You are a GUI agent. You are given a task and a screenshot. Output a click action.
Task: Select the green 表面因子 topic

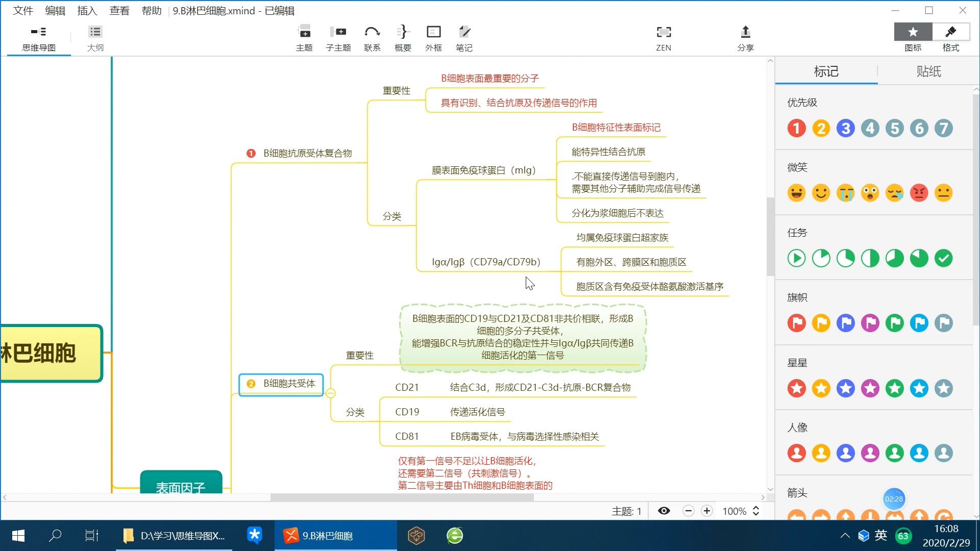(181, 482)
